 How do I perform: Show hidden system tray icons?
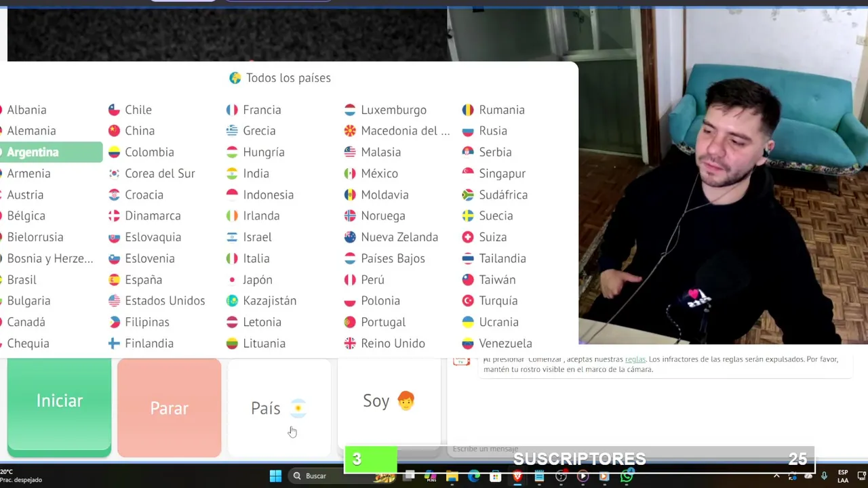click(776, 476)
